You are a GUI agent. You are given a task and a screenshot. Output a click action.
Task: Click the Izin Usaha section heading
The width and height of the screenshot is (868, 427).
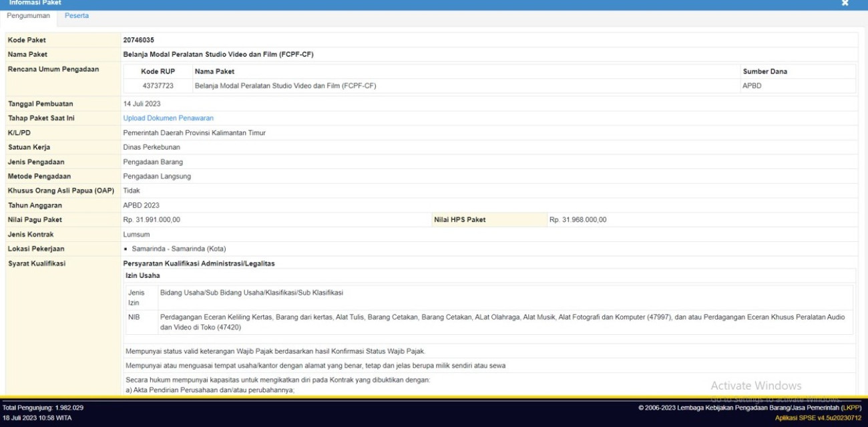click(142, 275)
